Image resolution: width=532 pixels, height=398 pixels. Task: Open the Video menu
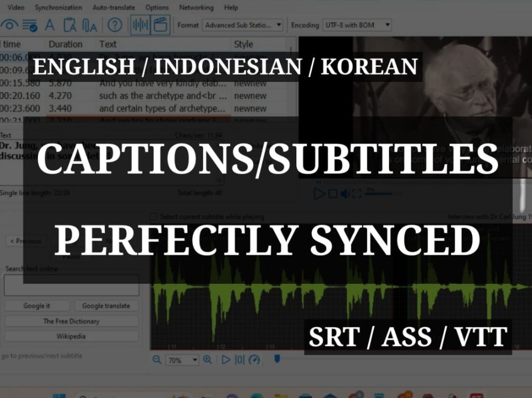15,7
